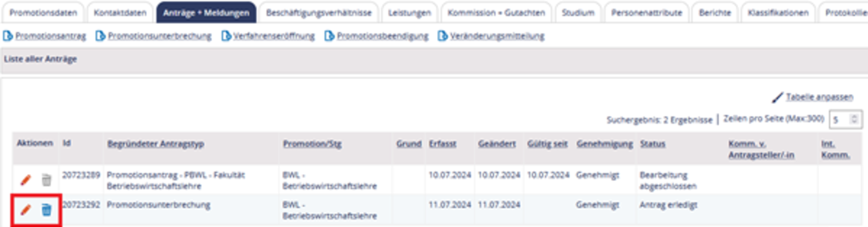This screenshot has width=868, height=227.
Task: Edit the Promotionsunterbrechung row with the pencil icon
Action: 25,209
